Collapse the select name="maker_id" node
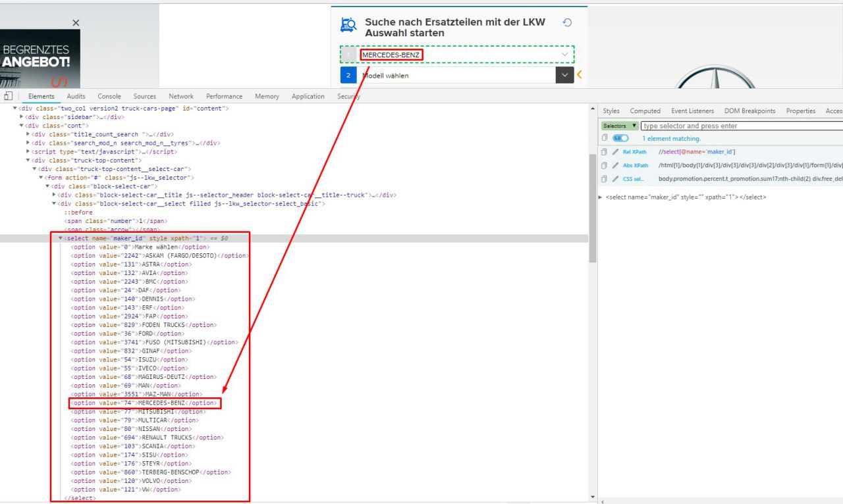Image resolution: width=843 pixels, height=504 pixels. pos(61,238)
